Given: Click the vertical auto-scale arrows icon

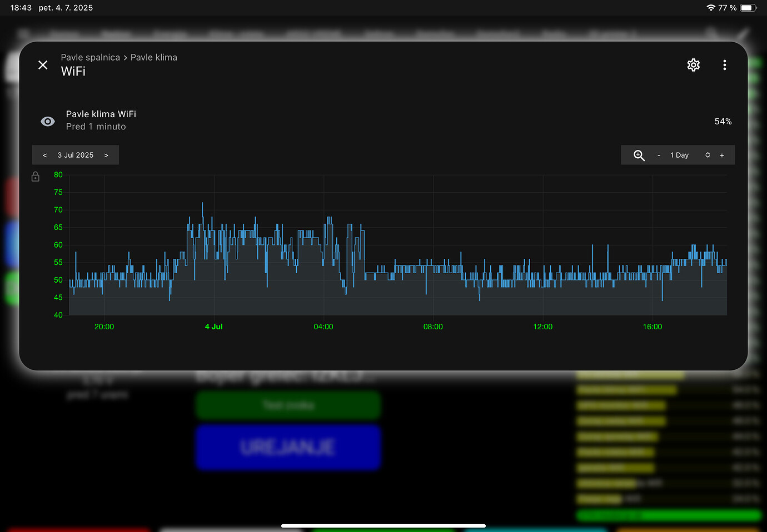Looking at the screenshot, I should (707, 155).
